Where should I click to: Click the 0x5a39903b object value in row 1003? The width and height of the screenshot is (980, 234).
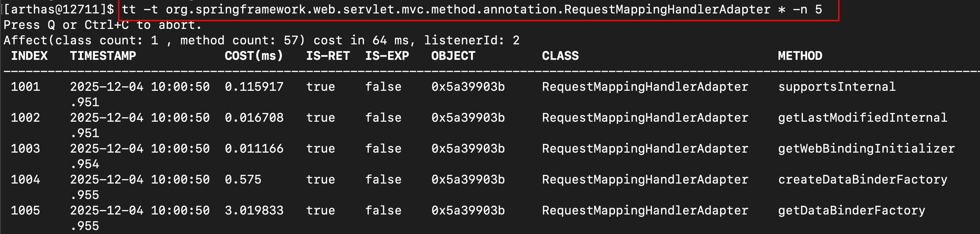coord(468,149)
